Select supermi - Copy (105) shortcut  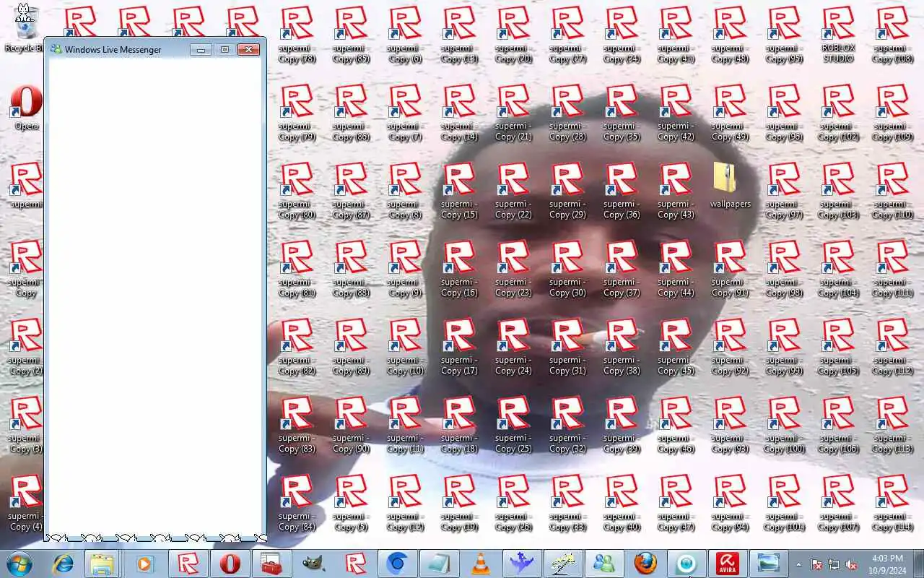[839, 346]
